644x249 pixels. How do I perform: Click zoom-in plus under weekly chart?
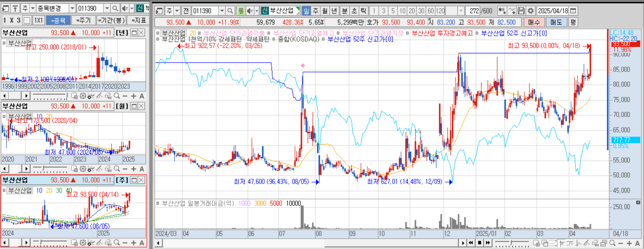(133, 243)
